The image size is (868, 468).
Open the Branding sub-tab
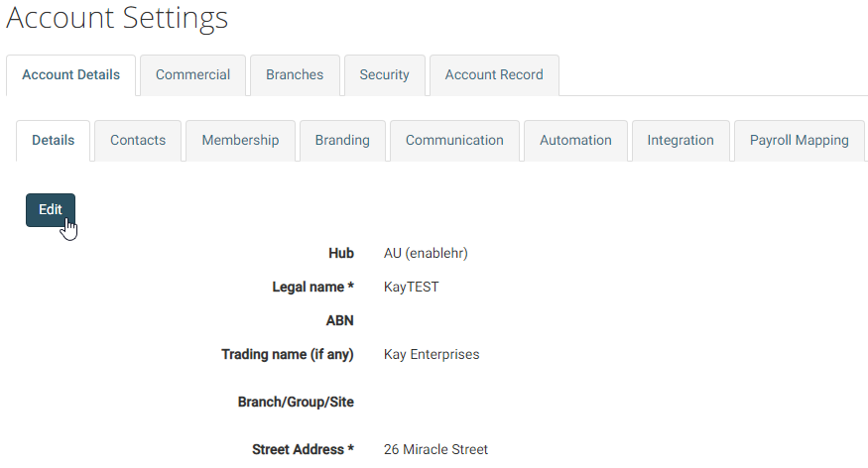(x=342, y=141)
